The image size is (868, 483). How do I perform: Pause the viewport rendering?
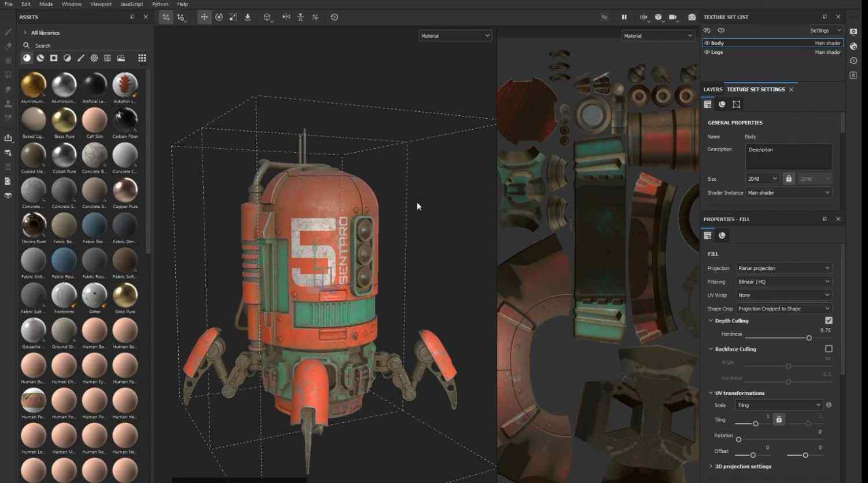pos(624,17)
